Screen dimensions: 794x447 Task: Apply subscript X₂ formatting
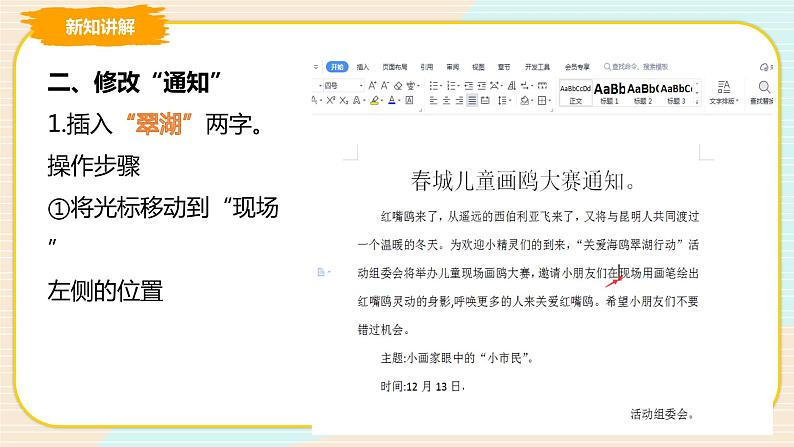tap(344, 100)
